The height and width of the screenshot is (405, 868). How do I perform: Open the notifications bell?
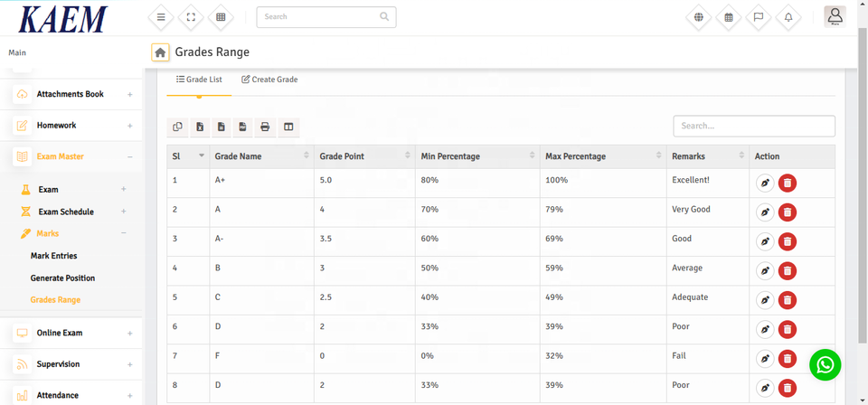(788, 17)
